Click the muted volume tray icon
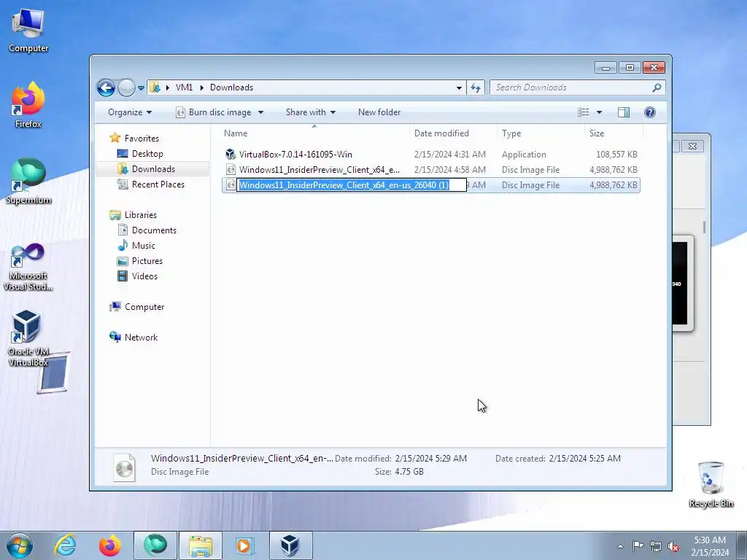This screenshot has width=747, height=560. (673, 546)
